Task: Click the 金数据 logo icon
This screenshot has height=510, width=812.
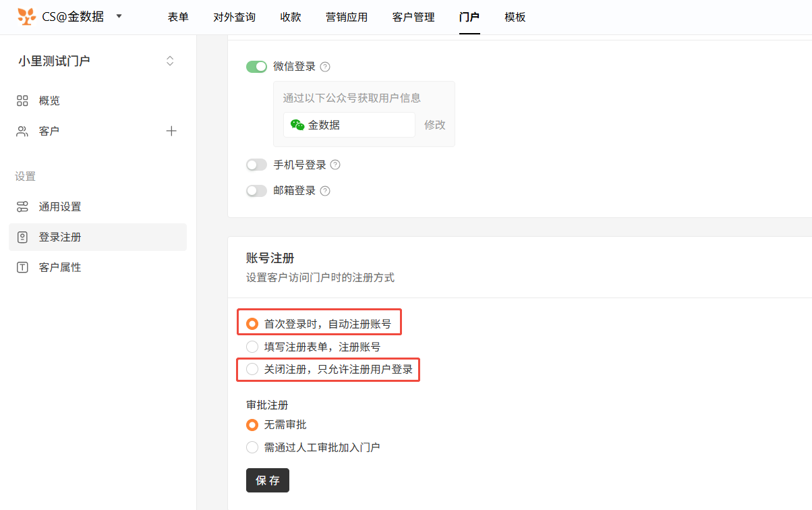Action: click(26, 17)
